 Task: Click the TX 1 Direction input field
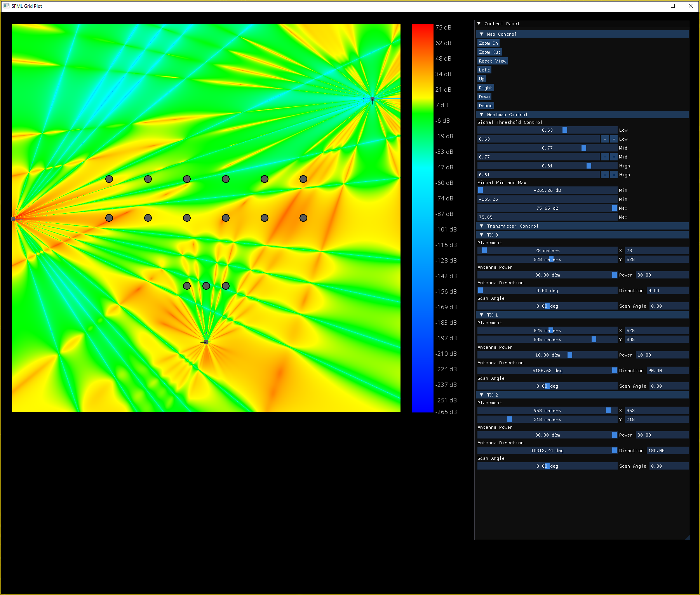point(667,371)
